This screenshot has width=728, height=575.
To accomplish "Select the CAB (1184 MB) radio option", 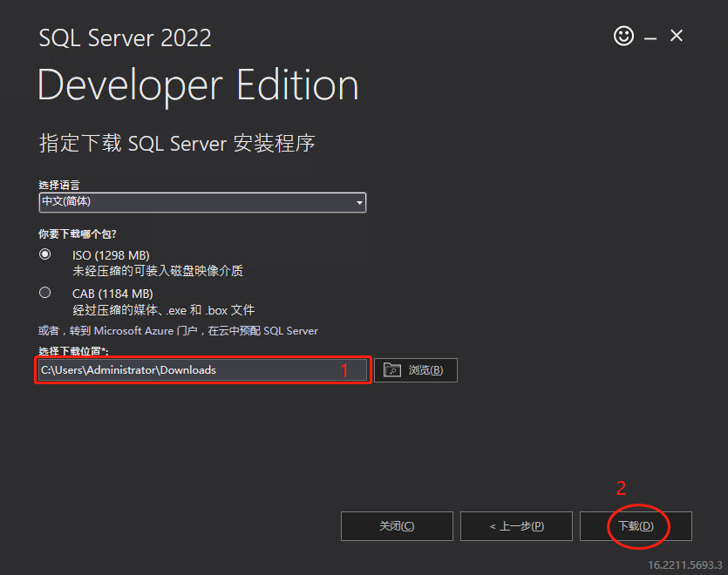I will [x=45, y=293].
